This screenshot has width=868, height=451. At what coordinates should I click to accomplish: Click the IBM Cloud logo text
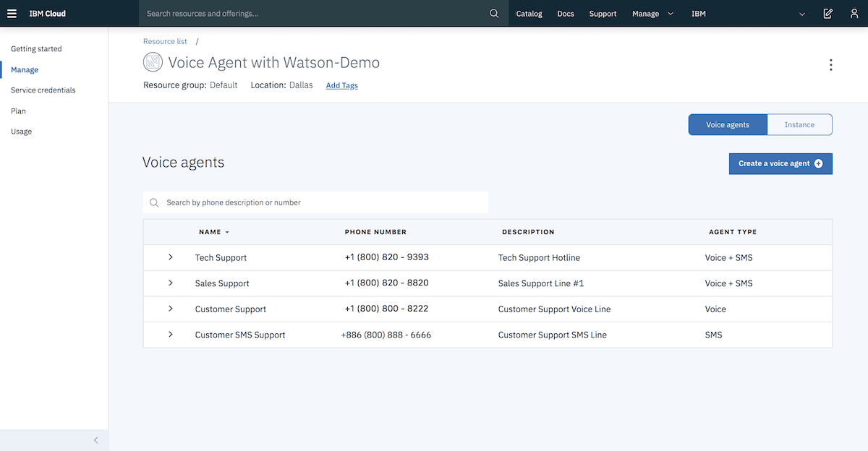[x=47, y=14]
